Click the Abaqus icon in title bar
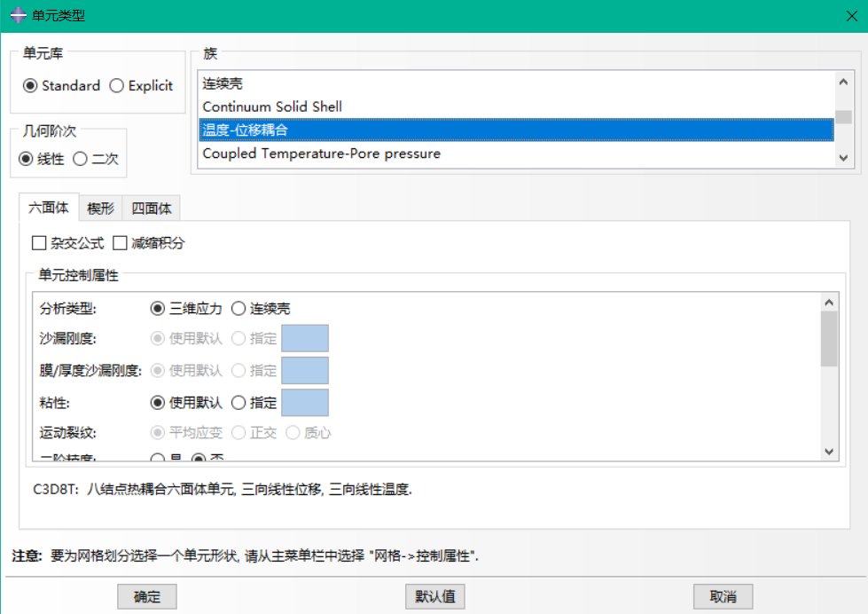Image resolution: width=868 pixels, height=614 pixels. pos(17,16)
